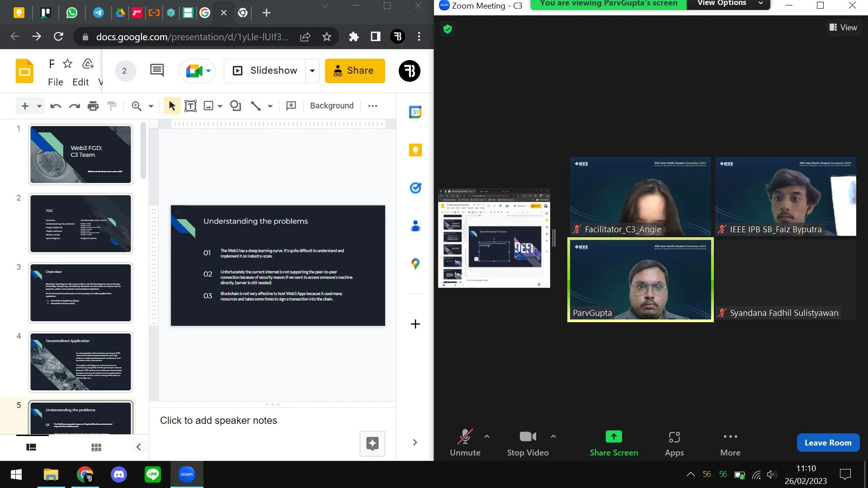Viewport: 868px width, 488px height.
Task: Switch to grid view of slides
Action: (96, 447)
